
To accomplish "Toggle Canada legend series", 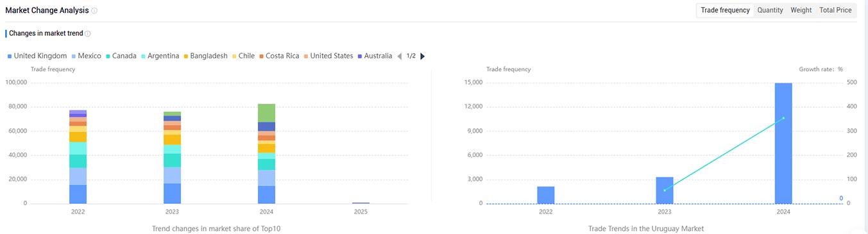I will 121,56.
